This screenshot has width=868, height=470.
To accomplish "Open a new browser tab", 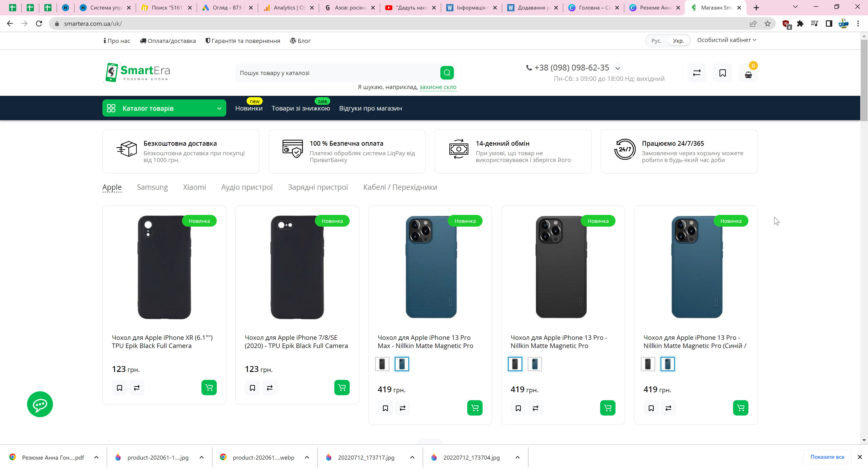I will pos(756,7).
